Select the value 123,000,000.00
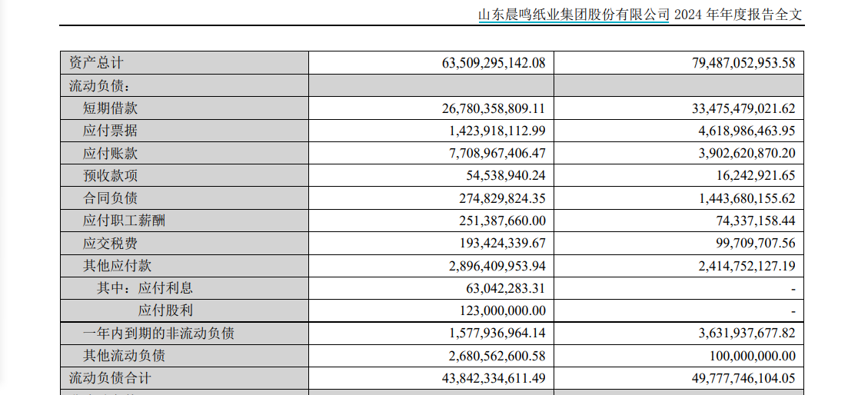 [501, 311]
